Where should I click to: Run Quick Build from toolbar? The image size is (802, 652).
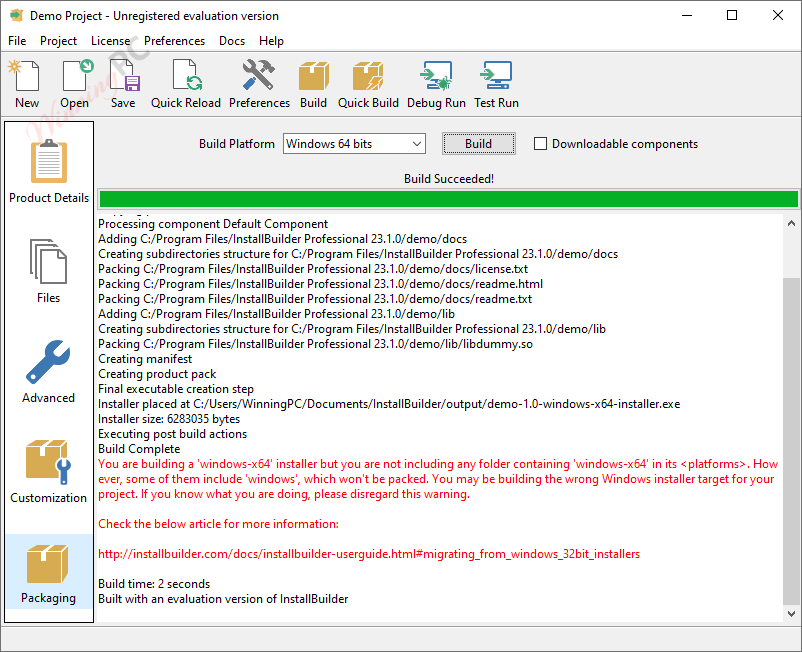tap(368, 84)
